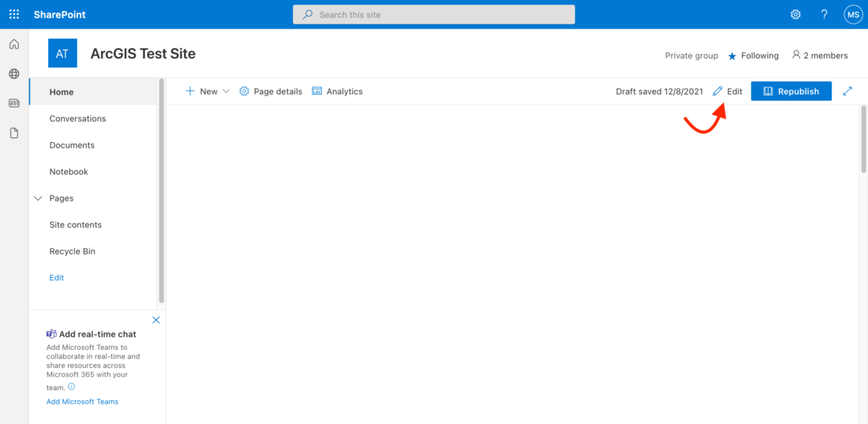Click the page vertical scrollbar

[x=864, y=140]
